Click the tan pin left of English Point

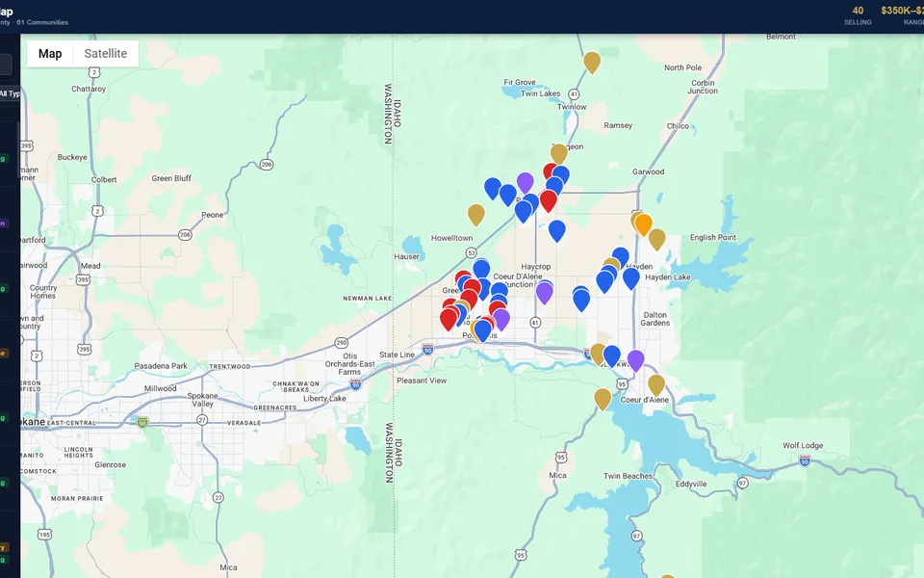656,240
